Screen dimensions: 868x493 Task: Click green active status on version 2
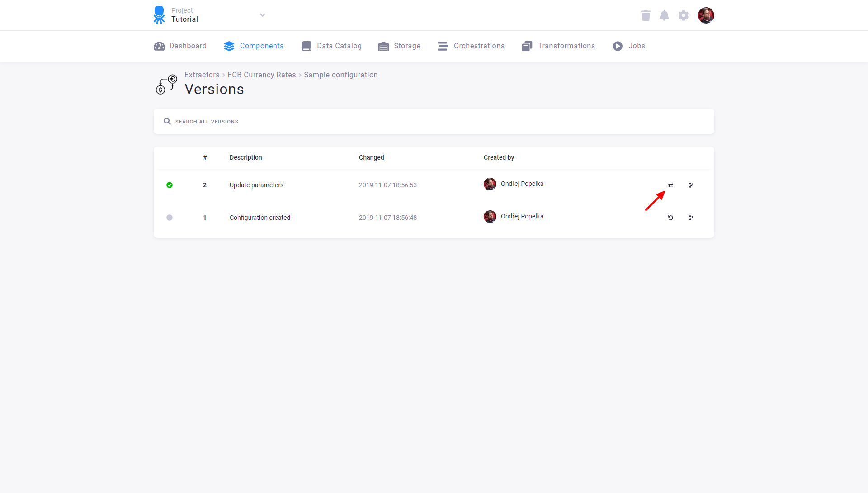tap(170, 185)
